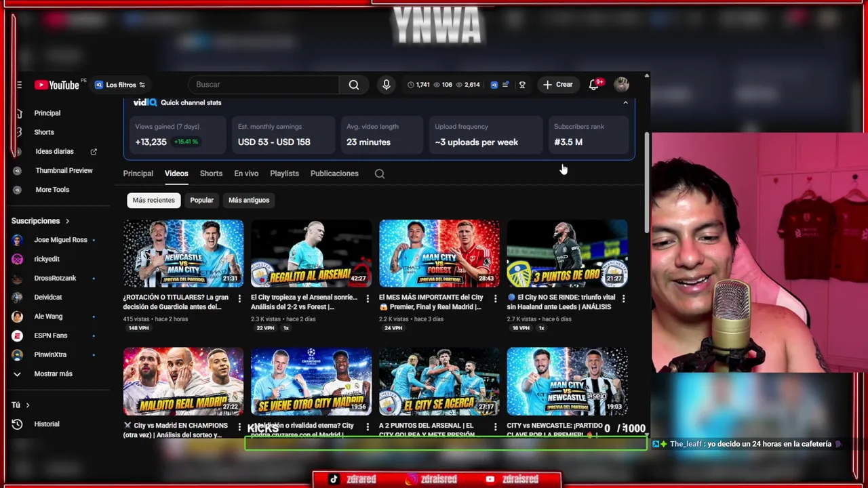Open vidIQ playlist tool icon in top bar
868x488 pixels.
pyautogui.click(x=505, y=85)
